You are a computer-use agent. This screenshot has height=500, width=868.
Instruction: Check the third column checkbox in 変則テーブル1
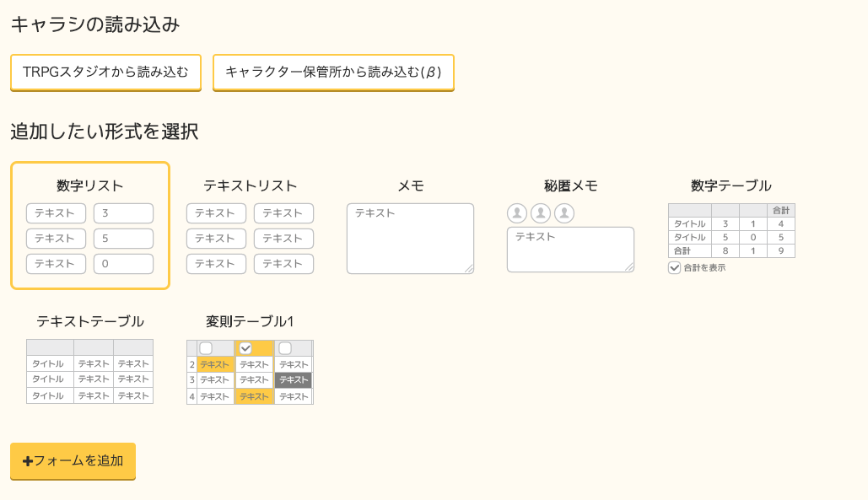click(x=285, y=348)
